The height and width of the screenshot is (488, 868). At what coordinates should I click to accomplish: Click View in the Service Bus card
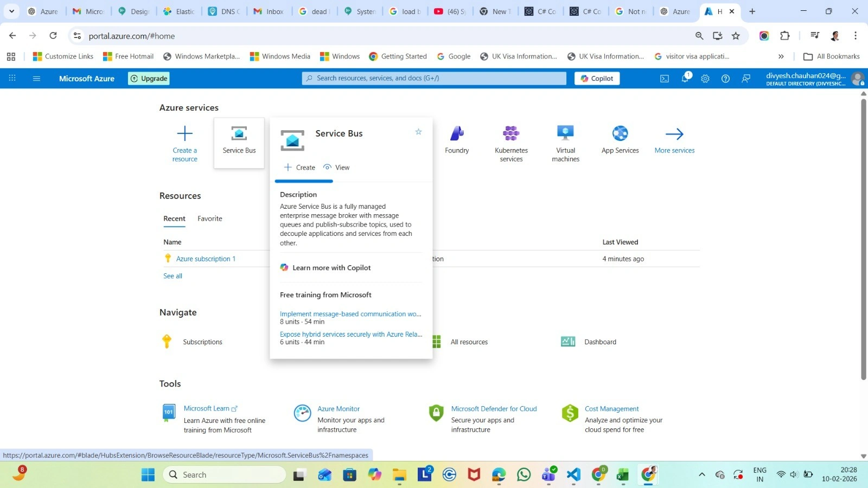pos(336,168)
